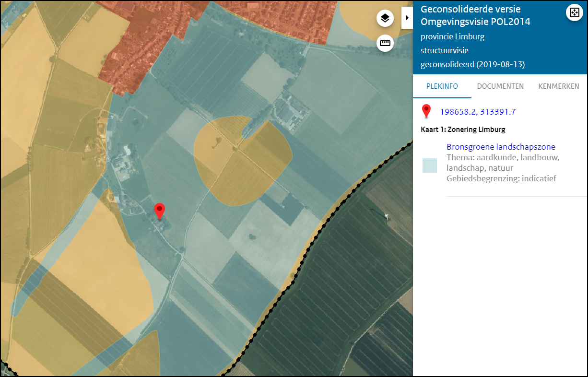Click the light blue zone color swatch
The width and height of the screenshot is (588, 377).
pos(430,165)
